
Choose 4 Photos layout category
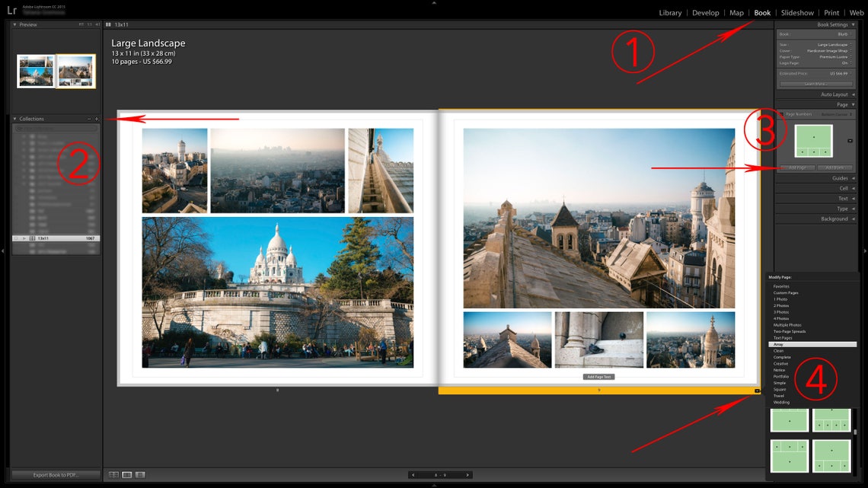(x=781, y=318)
